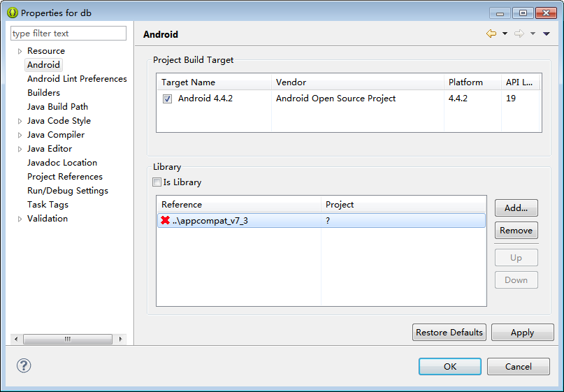Click the forward navigation arrow icon
This screenshot has height=392, width=564.
tap(519, 34)
